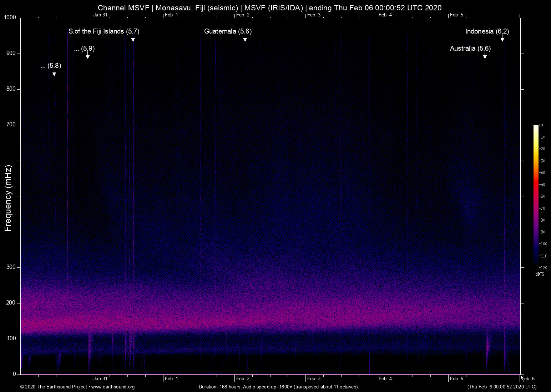The height and width of the screenshot is (392, 551).
Task: Click 'Feb 1' on the top time axis
Action: click(x=171, y=15)
